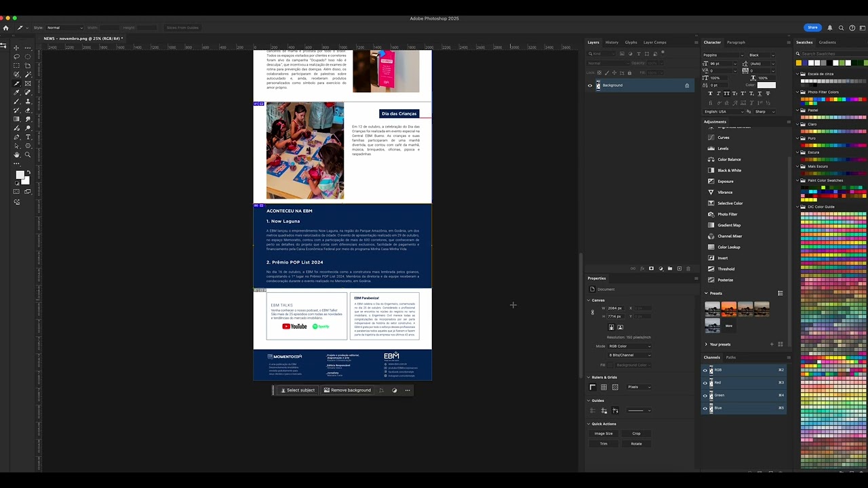Click the Select subject button
Screen dimensions: 868x488
tap(298, 390)
